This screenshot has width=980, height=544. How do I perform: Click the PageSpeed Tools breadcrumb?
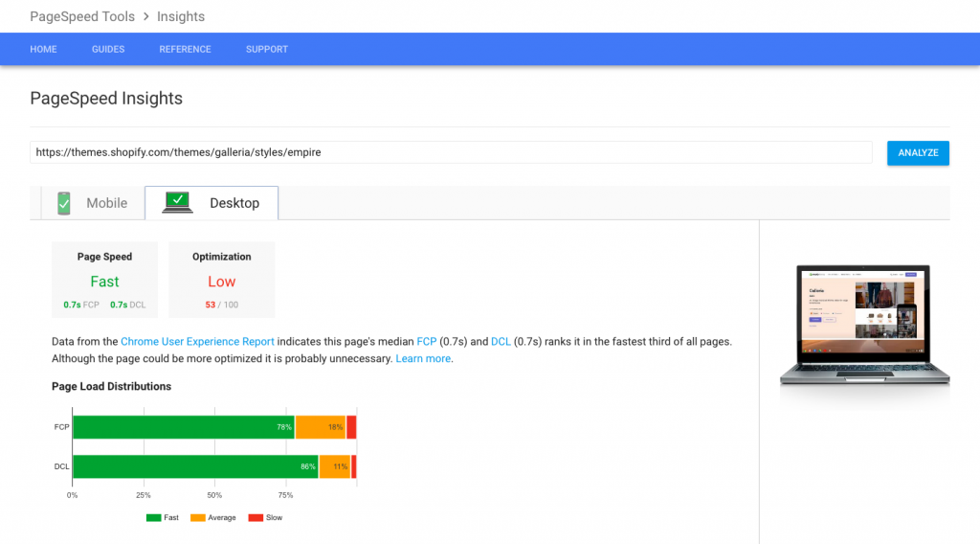(x=81, y=16)
